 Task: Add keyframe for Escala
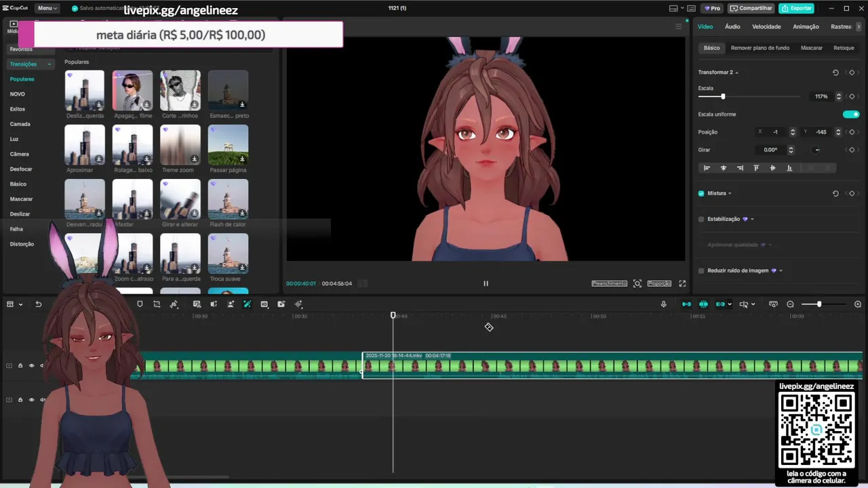pos(852,97)
